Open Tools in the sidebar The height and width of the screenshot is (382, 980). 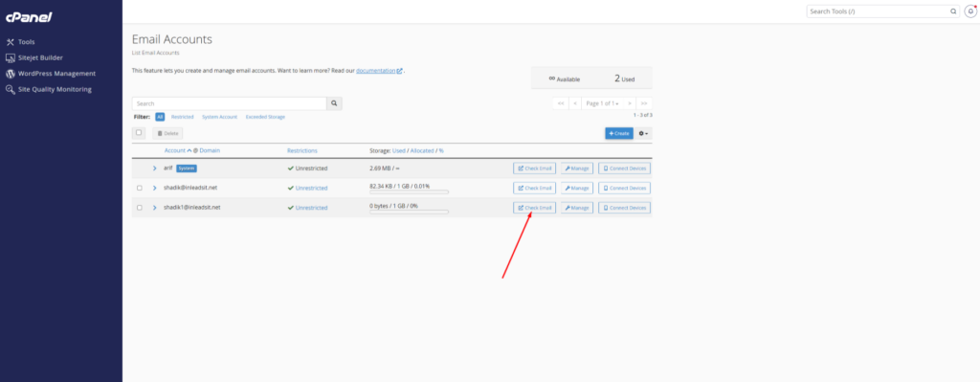21,42
